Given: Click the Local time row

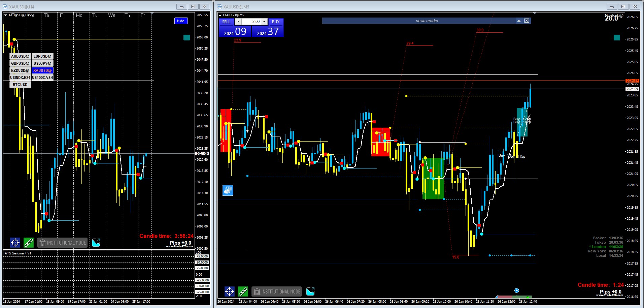Looking at the screenshot, I should tap(610, 255).
